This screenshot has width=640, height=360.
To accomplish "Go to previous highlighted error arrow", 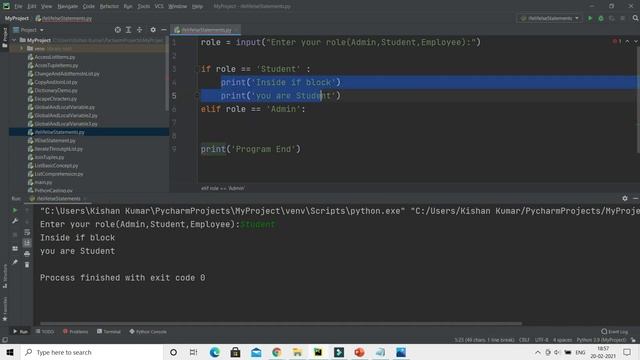I will [627, 42].
